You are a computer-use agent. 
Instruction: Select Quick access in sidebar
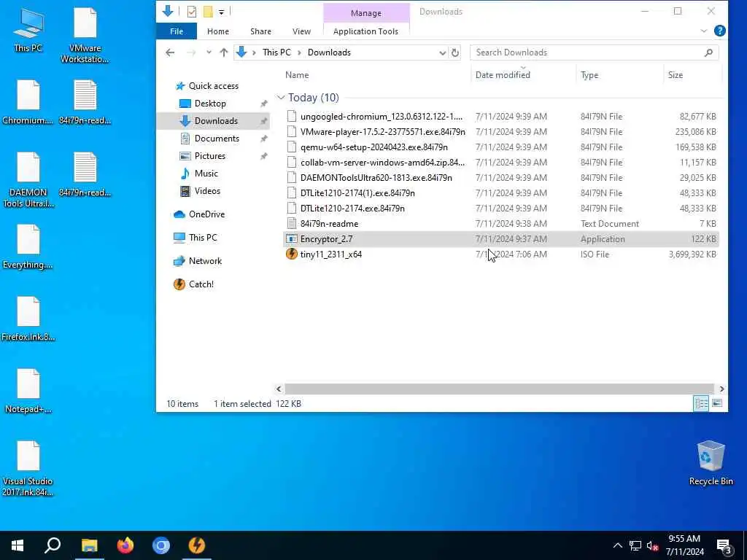pyautogui.click(x=213, y=86)
